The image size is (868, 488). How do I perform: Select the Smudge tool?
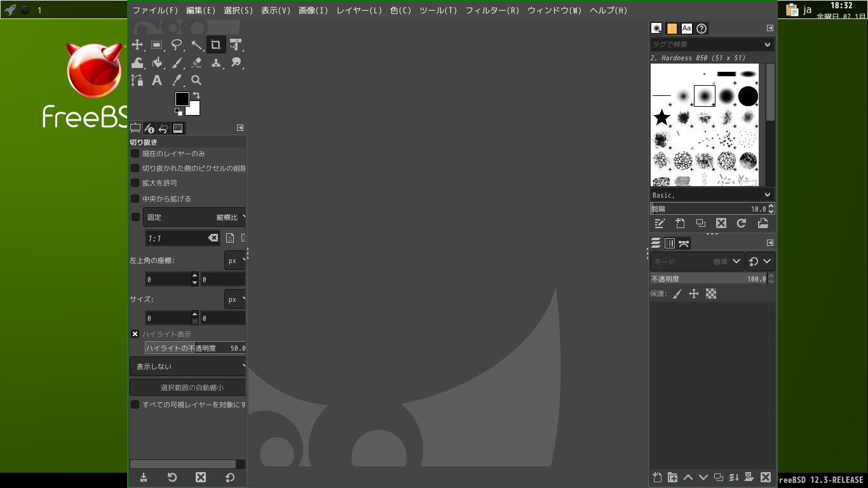tap(236, 62)
